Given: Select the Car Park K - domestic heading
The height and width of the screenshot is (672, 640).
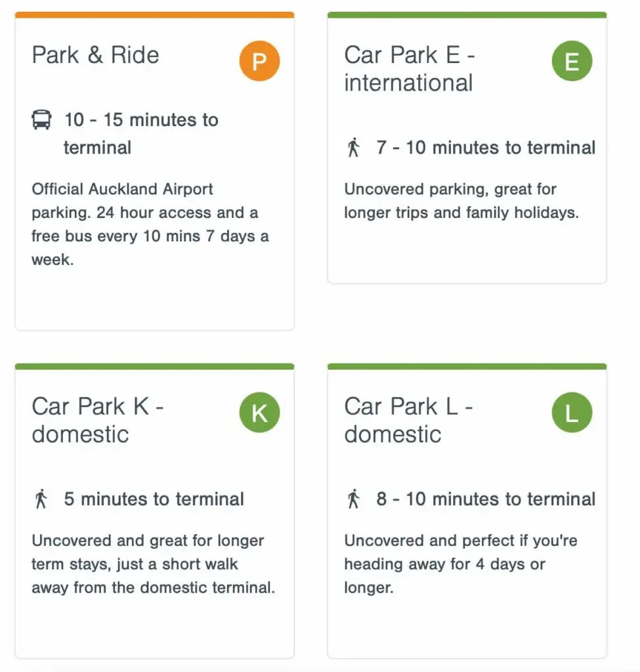Looking at the screenshot, I should click(97, 420).
